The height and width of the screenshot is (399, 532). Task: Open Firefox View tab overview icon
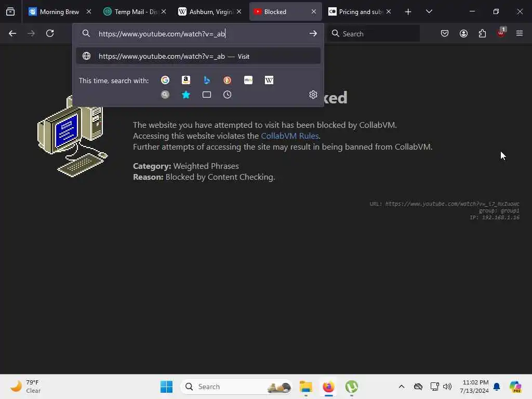tap(10, 11)
